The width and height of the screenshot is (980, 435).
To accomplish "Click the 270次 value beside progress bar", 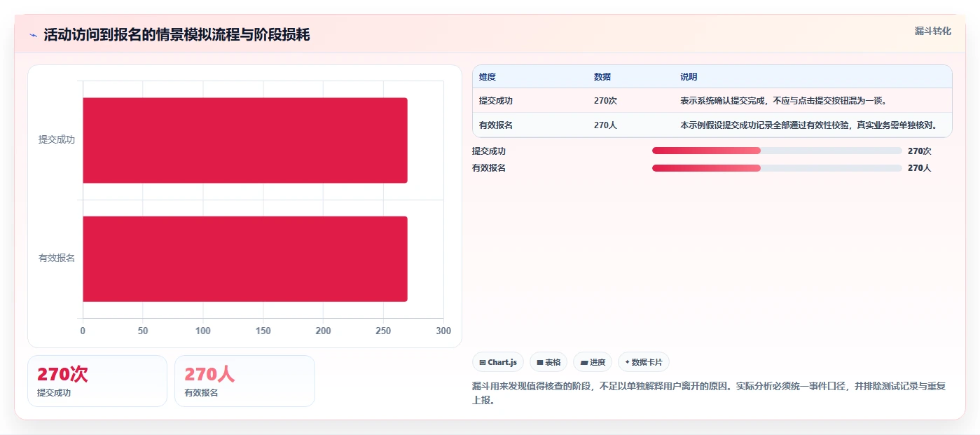I will [919, 151].
